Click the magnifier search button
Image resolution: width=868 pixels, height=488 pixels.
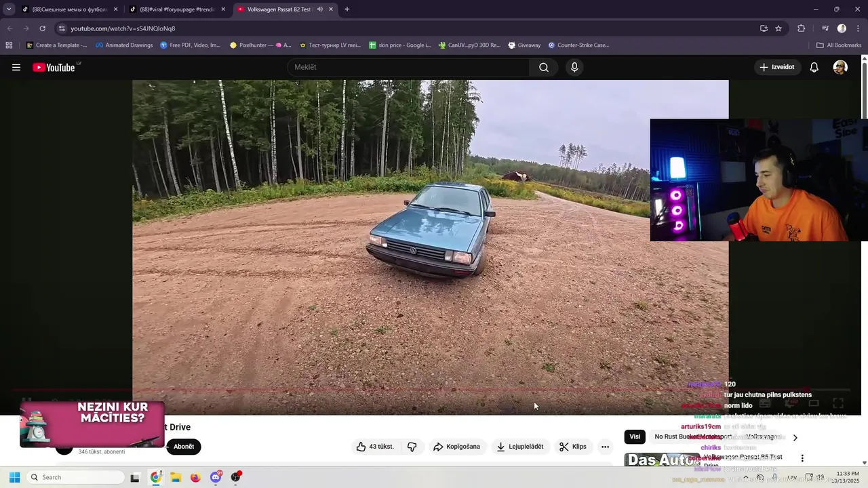coord(544,67)
